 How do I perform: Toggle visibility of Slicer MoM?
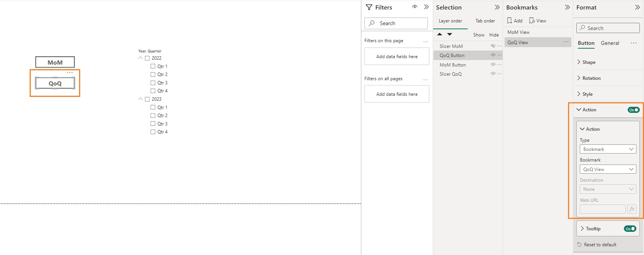[x=493, y=46]
